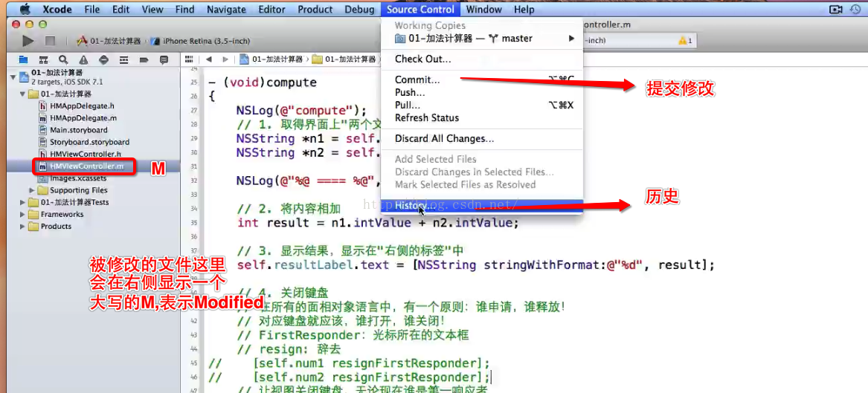
Task: Click the Run (play) button
Action: coord(28,41)
